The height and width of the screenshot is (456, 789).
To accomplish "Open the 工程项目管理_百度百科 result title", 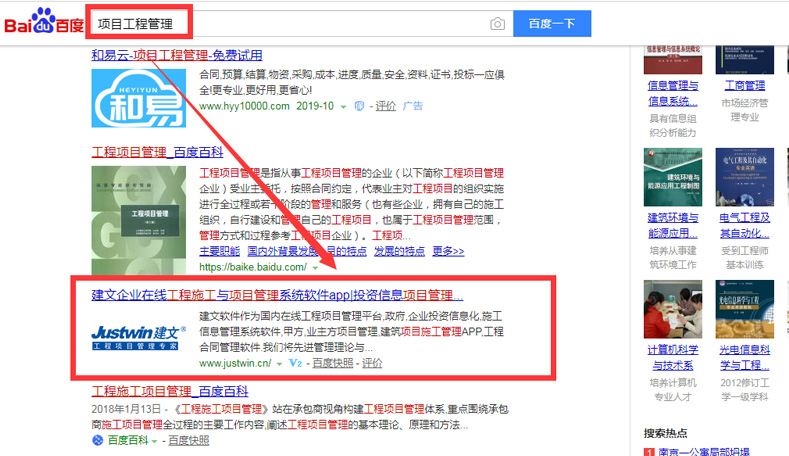I will pyautogui.click(x=157, y=152).
